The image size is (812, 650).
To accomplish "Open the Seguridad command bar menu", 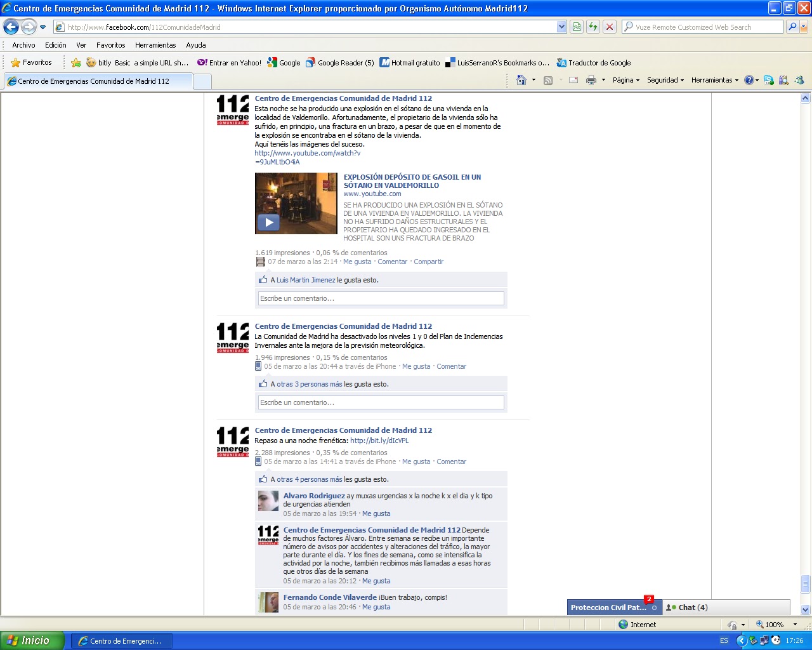I will click(x=665, y=80).
